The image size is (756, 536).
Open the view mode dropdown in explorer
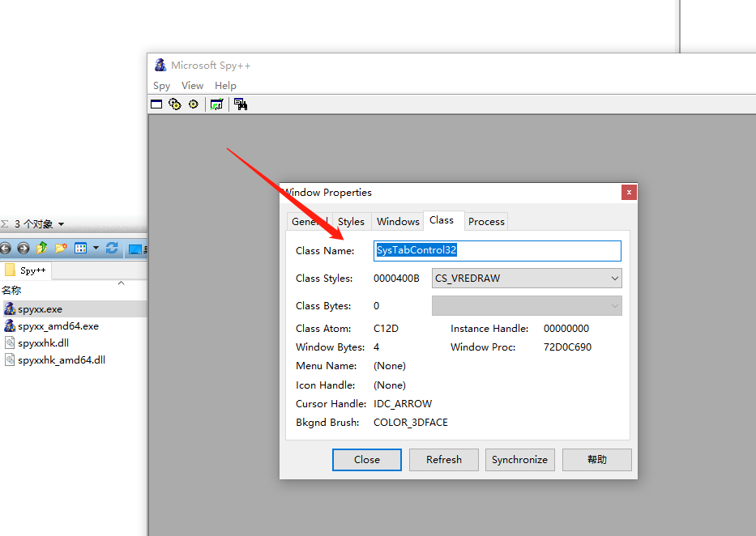tap(96, 249)
